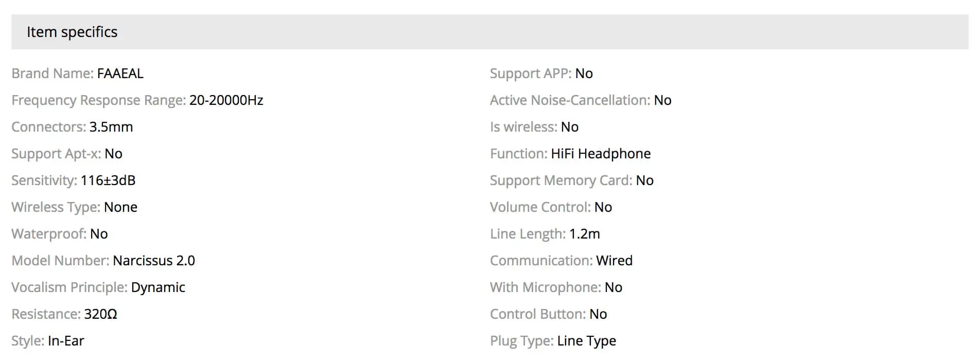Click the In-Ear style value
Image resolution: width=980 pixels, height=363 pixels.
tap(65, 341)
